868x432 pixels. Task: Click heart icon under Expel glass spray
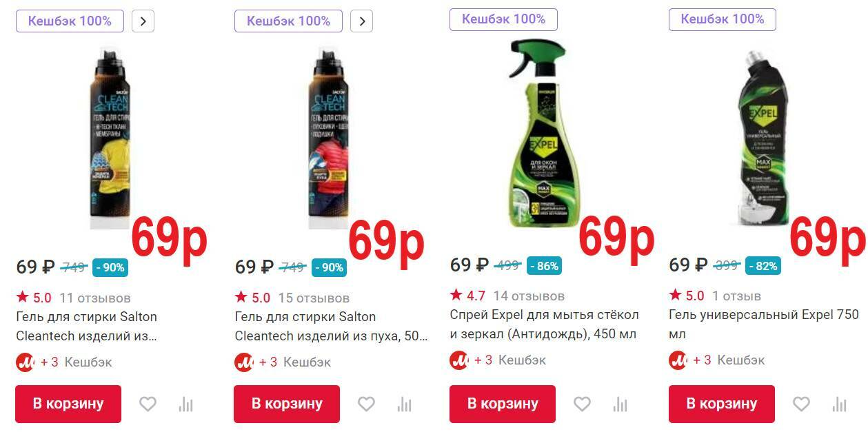tap(582, 404)
